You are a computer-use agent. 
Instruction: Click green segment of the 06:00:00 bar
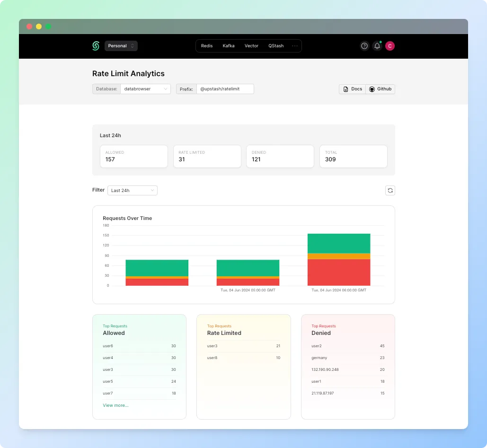point(339,244)
